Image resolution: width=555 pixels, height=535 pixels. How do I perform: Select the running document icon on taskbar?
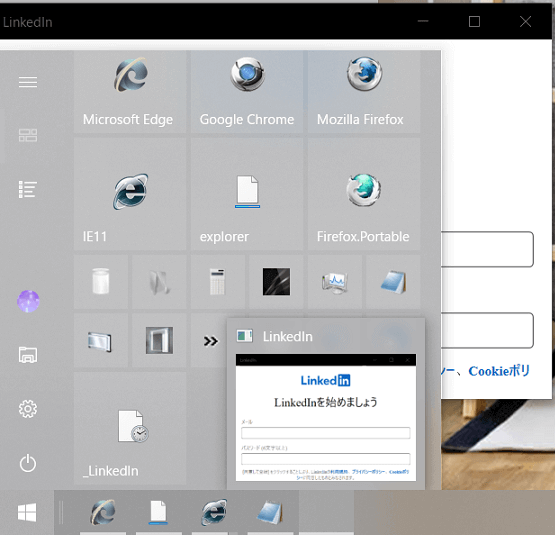coord(158,512)
